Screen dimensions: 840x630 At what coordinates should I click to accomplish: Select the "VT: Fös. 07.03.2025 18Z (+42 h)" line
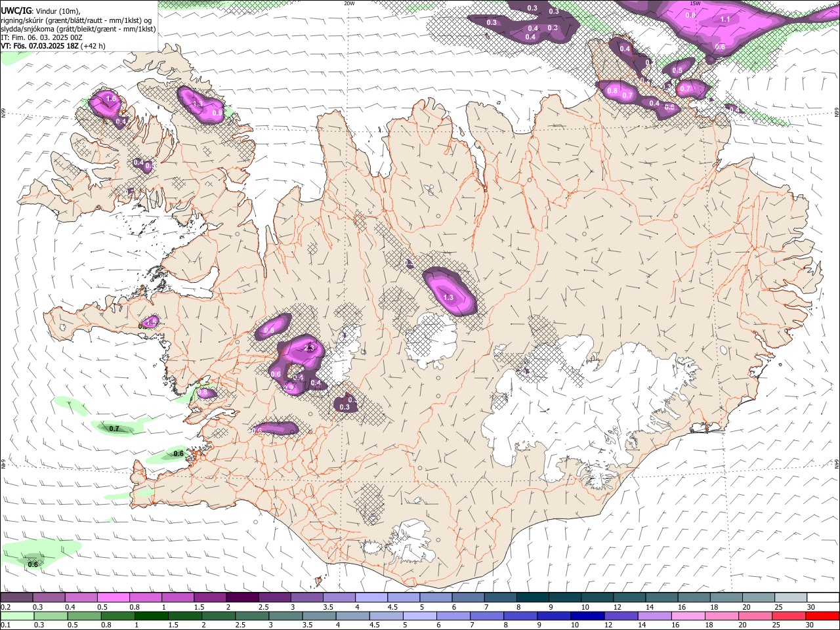[x=53, y=46]
